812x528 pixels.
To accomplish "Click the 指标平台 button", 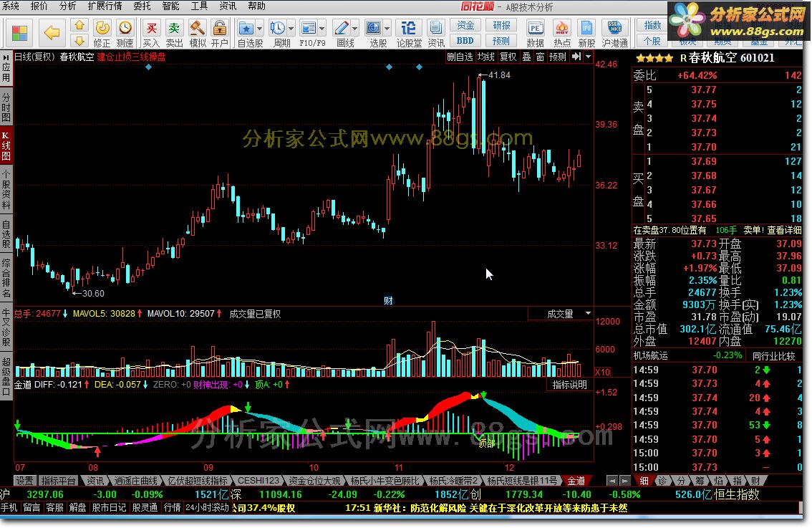I will click(x=59, y=481).
